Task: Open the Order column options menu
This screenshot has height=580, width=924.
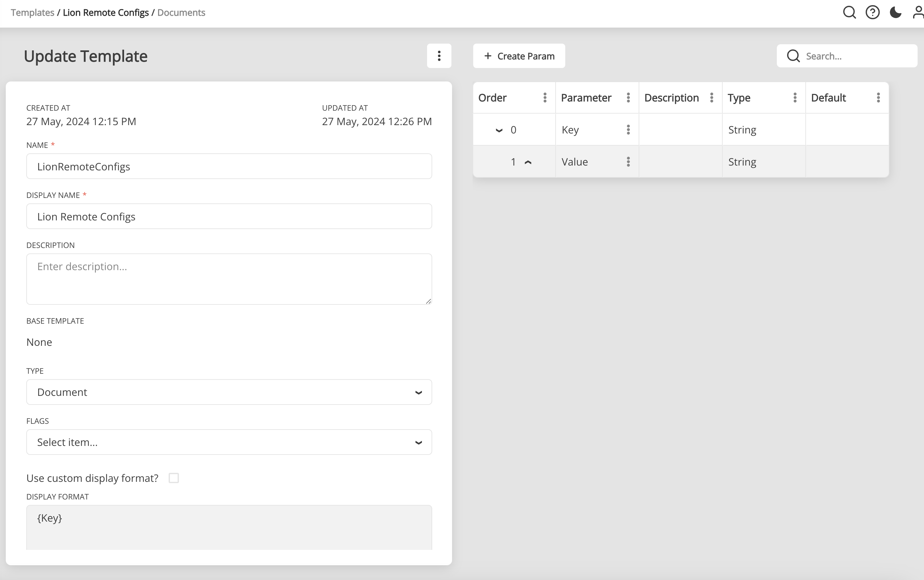Action: pos(545,98)
